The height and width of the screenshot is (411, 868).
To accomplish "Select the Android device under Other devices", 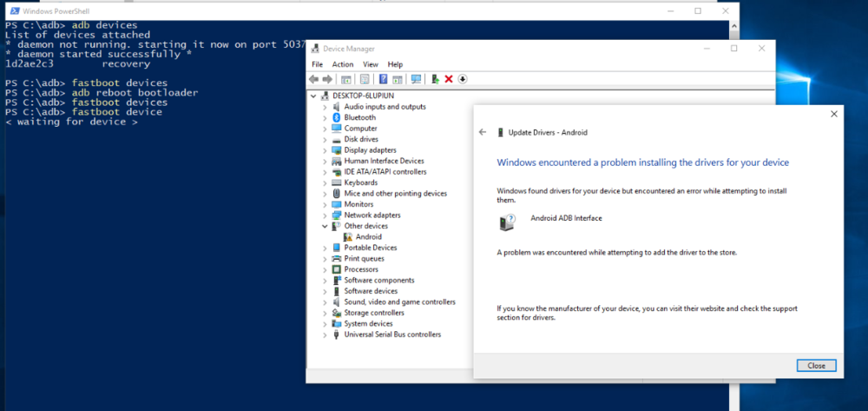I will (368, 236).
